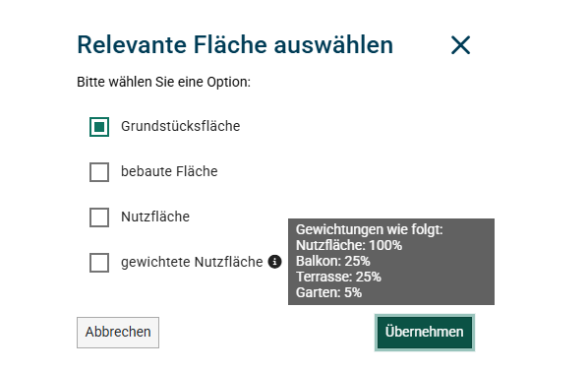This screenshot has width=588, height=372.
Task: Choose the gewichtete Nutzfläche label text
Action: [192, 262]
